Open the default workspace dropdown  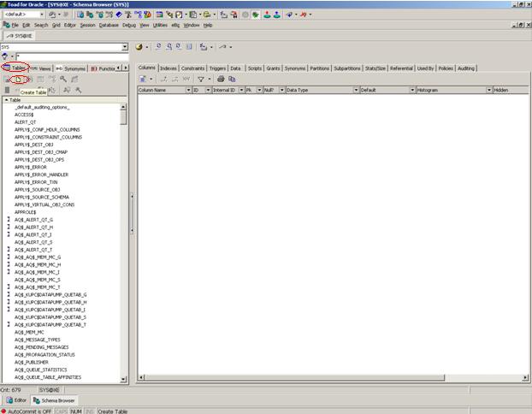click(42, 15)
